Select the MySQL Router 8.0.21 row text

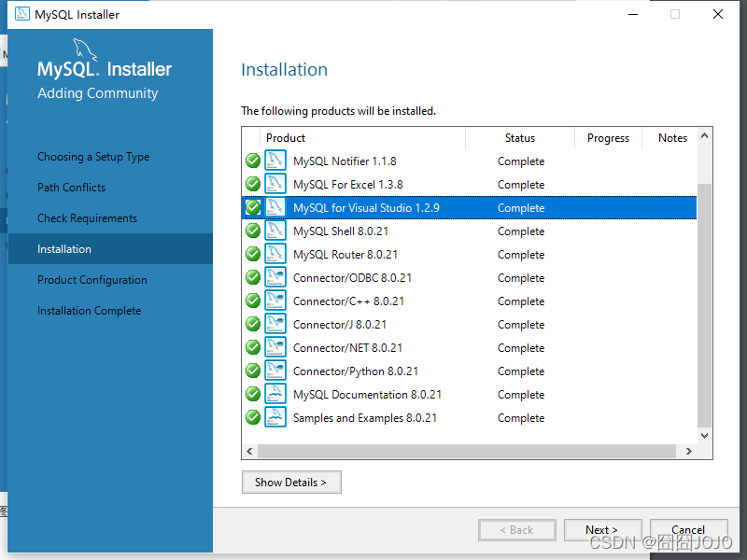[345, 254]
